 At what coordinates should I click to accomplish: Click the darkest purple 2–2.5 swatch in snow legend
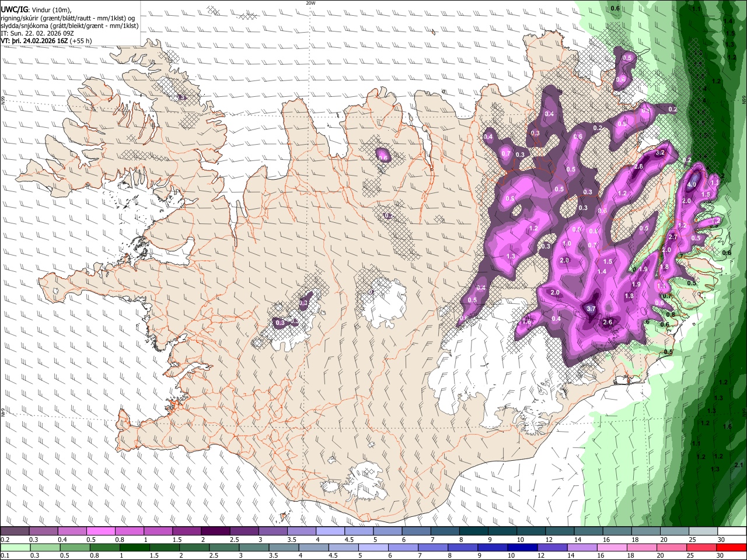215,531
